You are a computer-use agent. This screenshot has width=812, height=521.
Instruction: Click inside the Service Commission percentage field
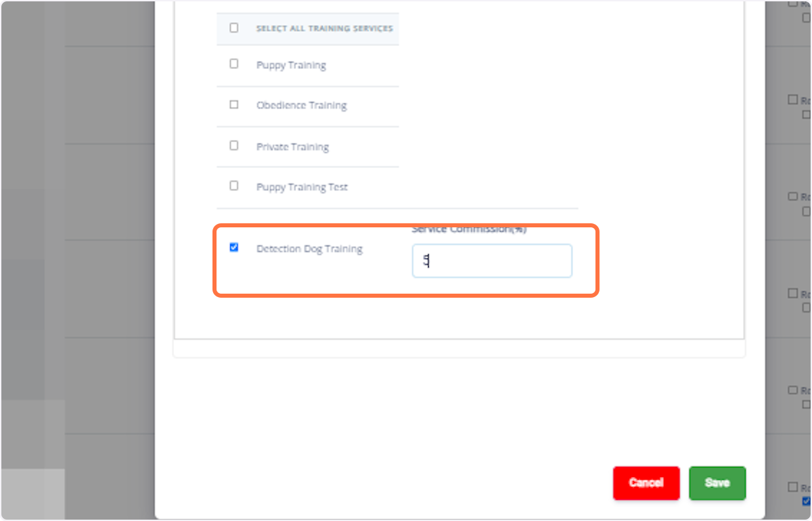click(492, 260)
